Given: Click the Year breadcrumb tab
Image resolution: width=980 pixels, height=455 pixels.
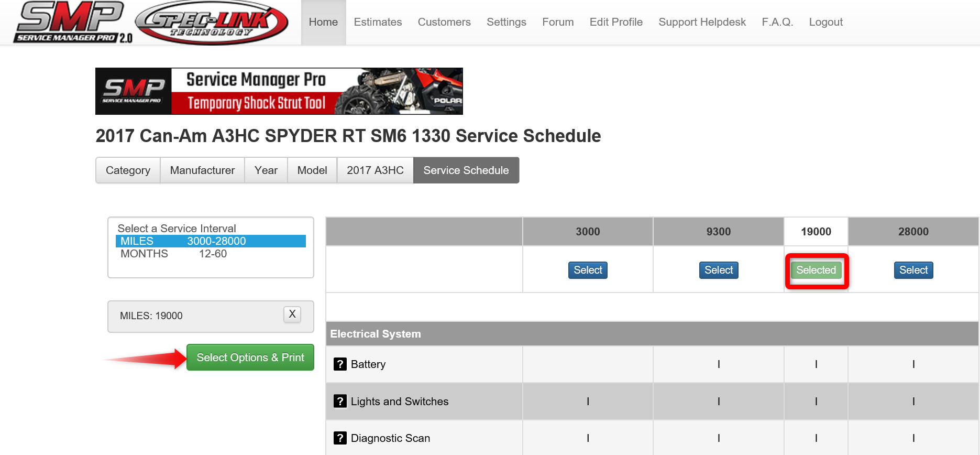Looking at the screenshot, I should tap(266, 170).
